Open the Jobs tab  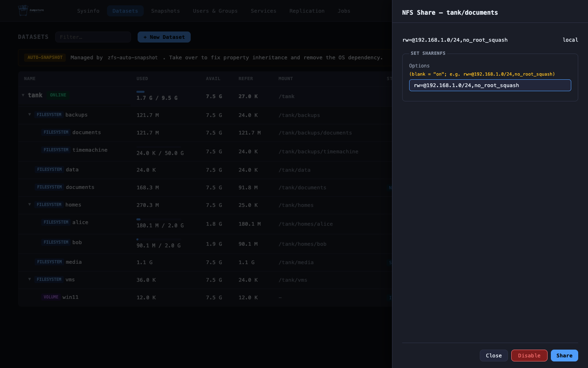344,11
